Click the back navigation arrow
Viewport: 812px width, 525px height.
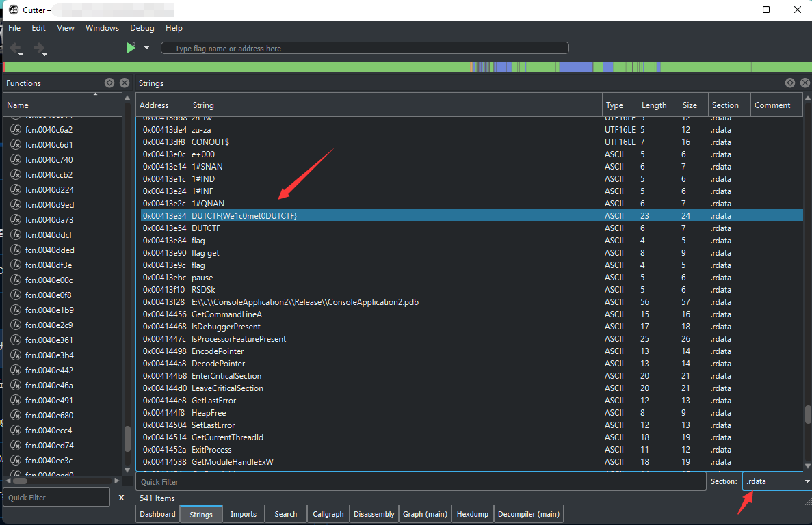point(15,48)
